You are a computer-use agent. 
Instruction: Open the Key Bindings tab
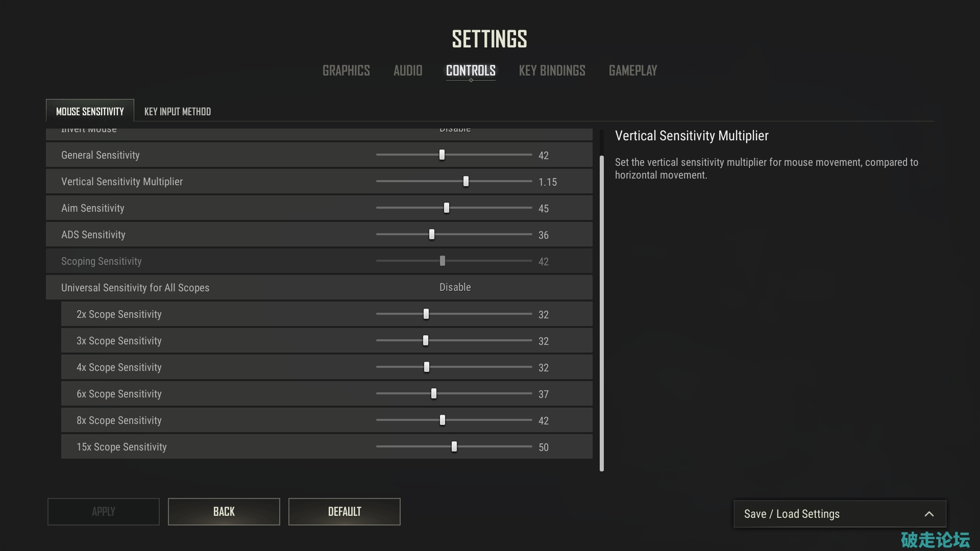[552, 70]
